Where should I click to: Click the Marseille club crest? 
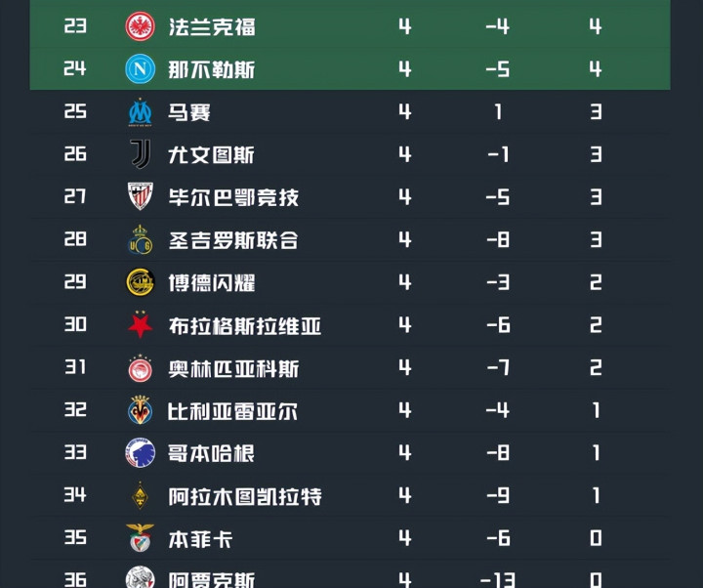point(141,111)
